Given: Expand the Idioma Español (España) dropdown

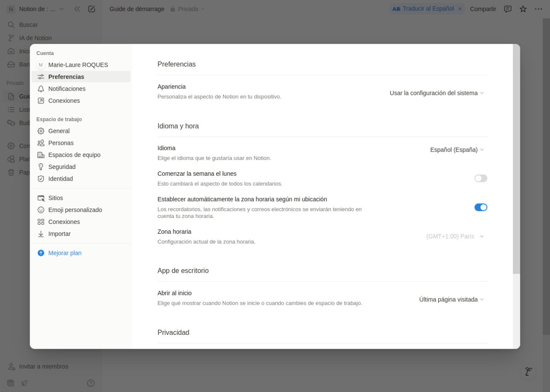Looking at the screenshot, I should (457, 150).
